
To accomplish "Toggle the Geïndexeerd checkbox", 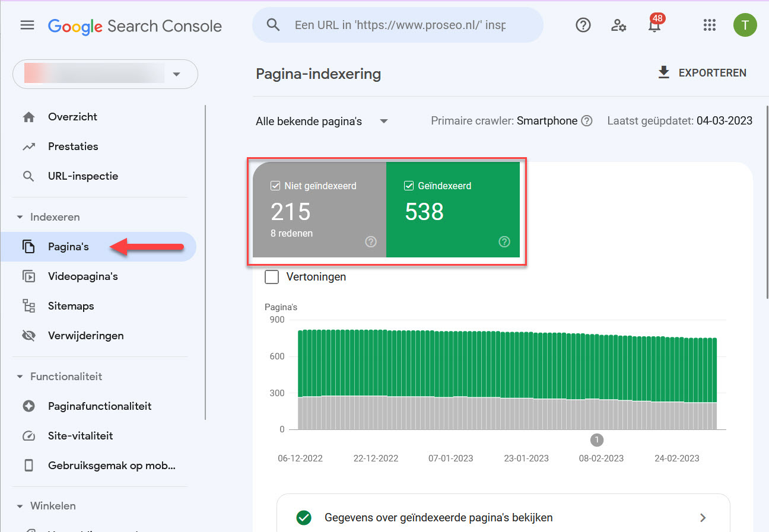I will point(409,186).
